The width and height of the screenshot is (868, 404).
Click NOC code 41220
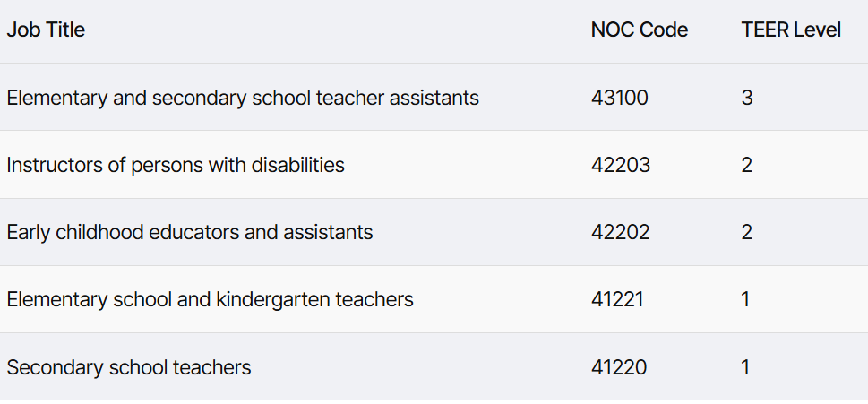(x=619, y=367)
